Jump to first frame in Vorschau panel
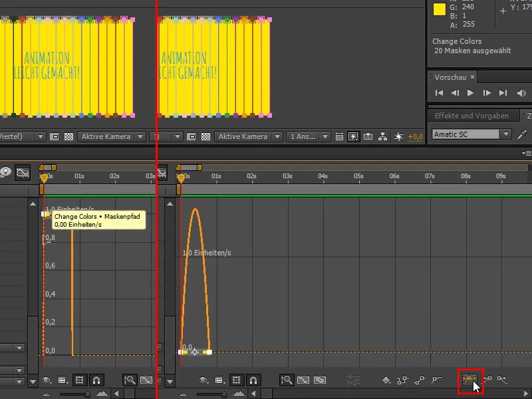 point(439,93)
